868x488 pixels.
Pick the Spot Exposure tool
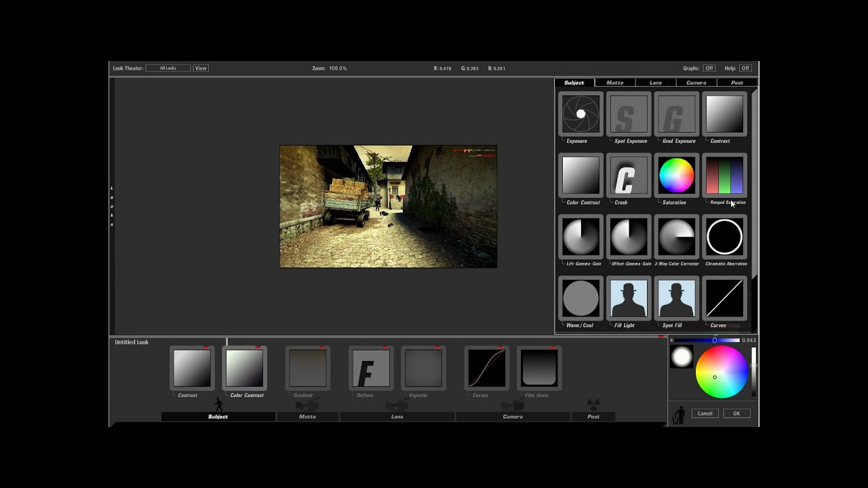(x=629, y=115)
